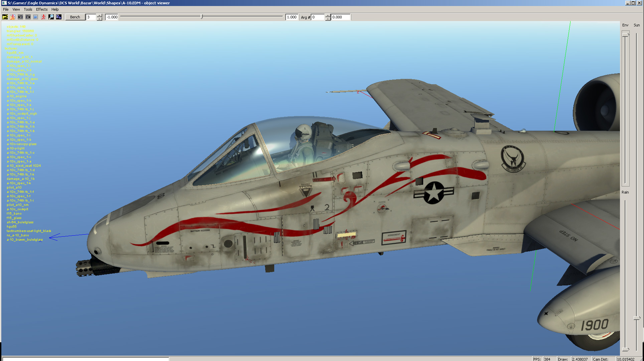Click the redo arrow toolbar icon
Image resolution: width=644 pixels, height=361 pixels.
click(28, 17)
